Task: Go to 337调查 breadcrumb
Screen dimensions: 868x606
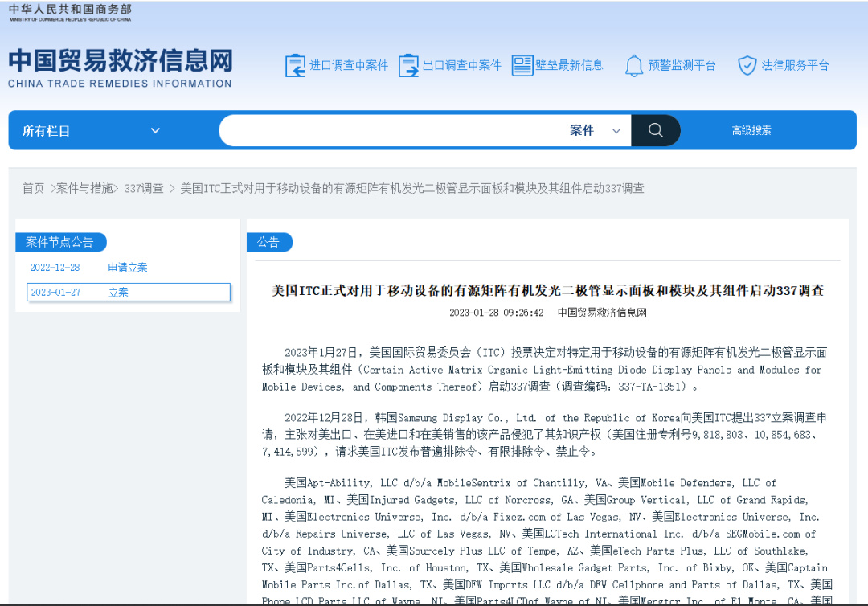Action: click(144, 189)
